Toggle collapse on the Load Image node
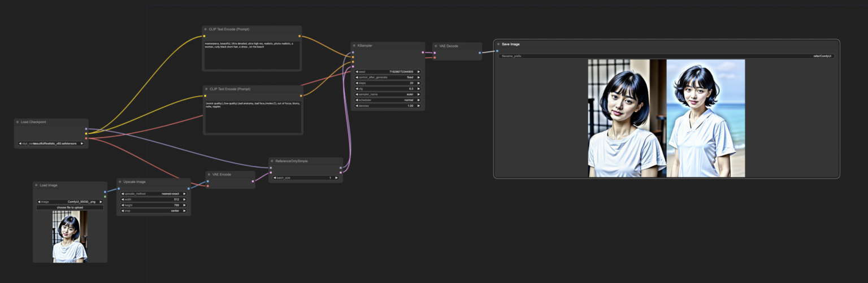Viewport: 868px width, 283px height. (x=36, y=185)
